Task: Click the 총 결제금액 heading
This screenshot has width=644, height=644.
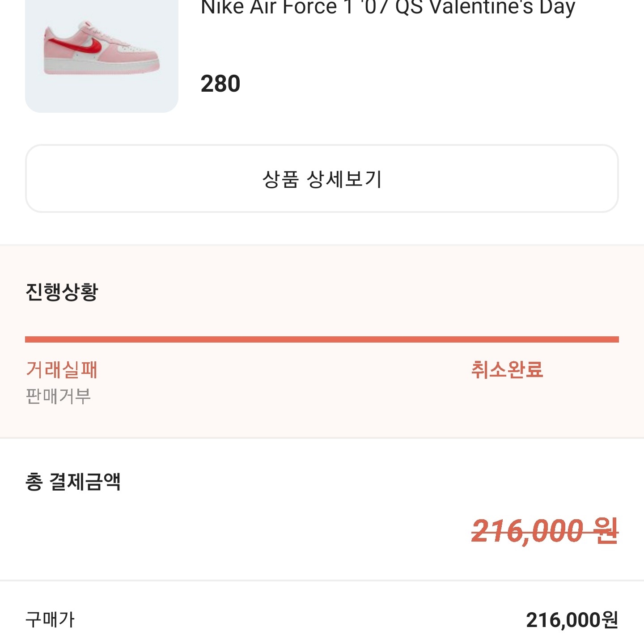Action: coord(73,482)
